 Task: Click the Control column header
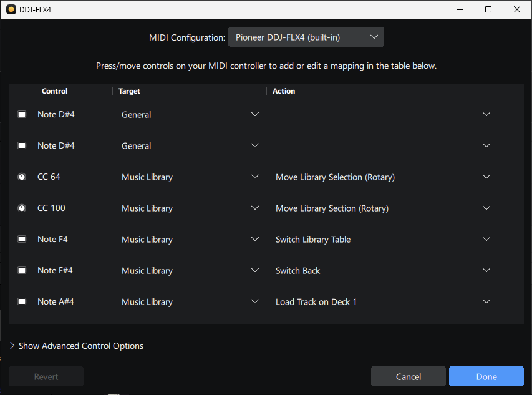(x=54, y=91)
